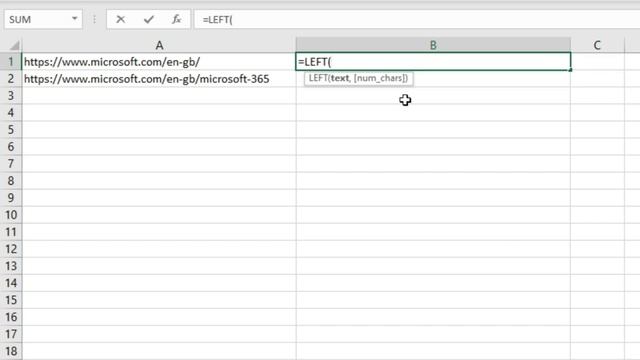Select row 1 header
Screen dimensions: 640x360
(x=11, y=62)
